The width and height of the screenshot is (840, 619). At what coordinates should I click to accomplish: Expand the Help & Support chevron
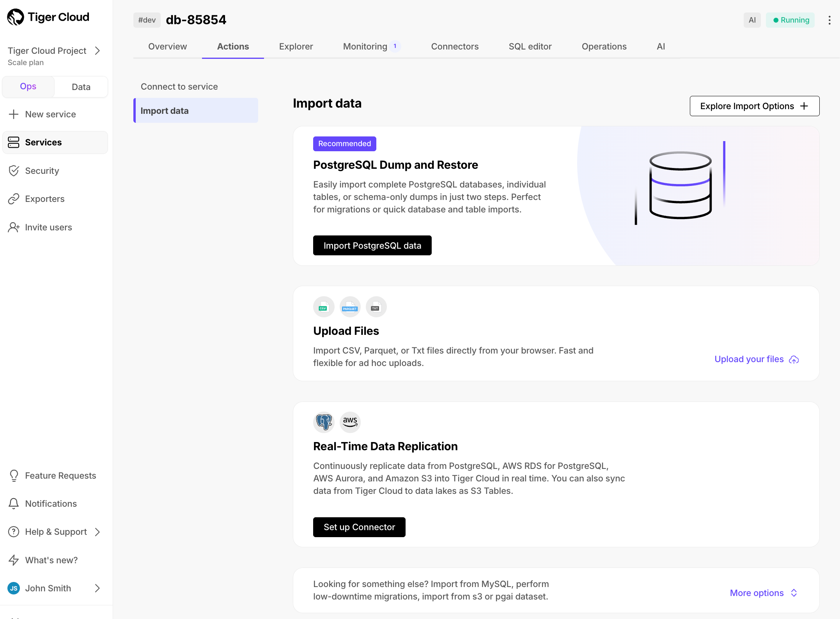97,532
